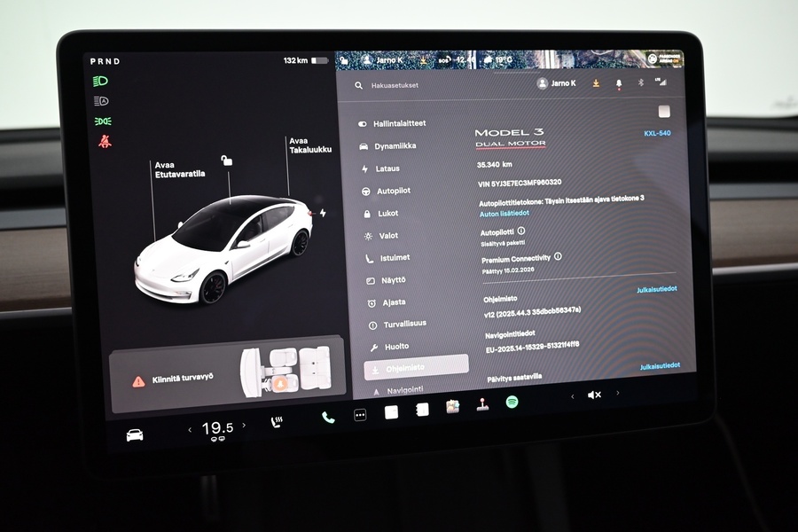The width and height of the screenshot is (798, 532).
Task: Open notifications via the bell icon
Action: click(x=619, y=82)
